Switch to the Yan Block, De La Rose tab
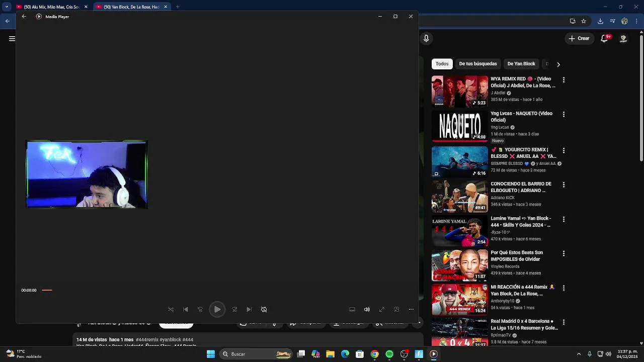 pyautogui.click(x=132, y=7)
